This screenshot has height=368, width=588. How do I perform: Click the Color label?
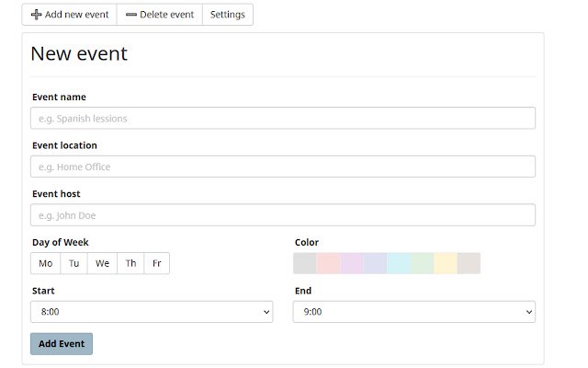point(307,243)
